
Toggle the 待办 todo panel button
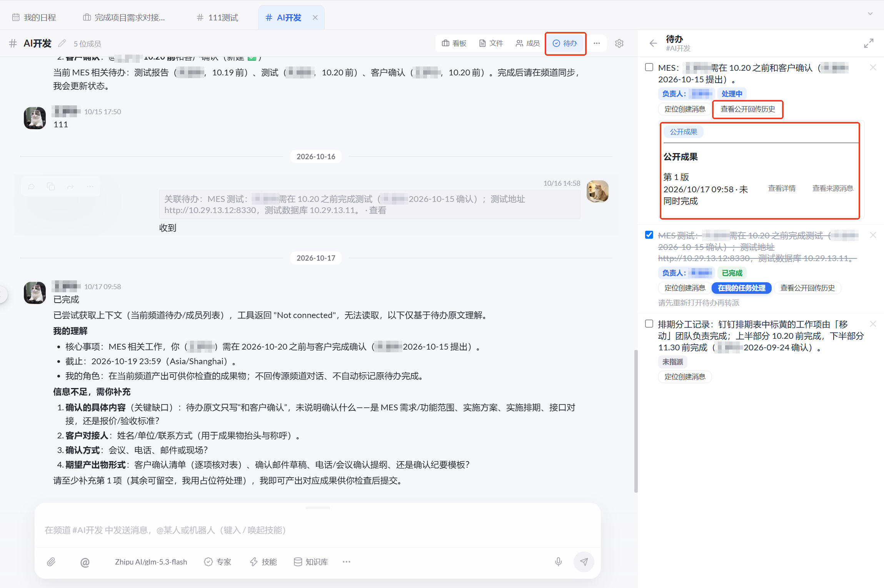coord(565,43)
